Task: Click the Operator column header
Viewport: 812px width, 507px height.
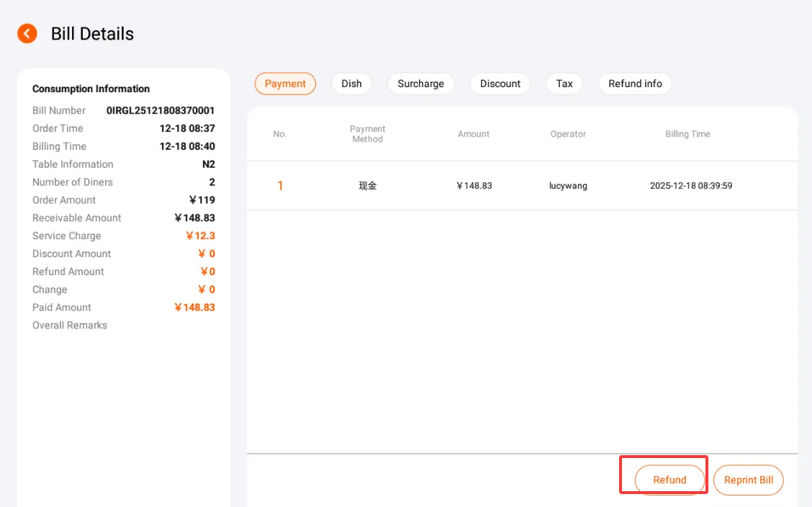Action: click(568, 134)
